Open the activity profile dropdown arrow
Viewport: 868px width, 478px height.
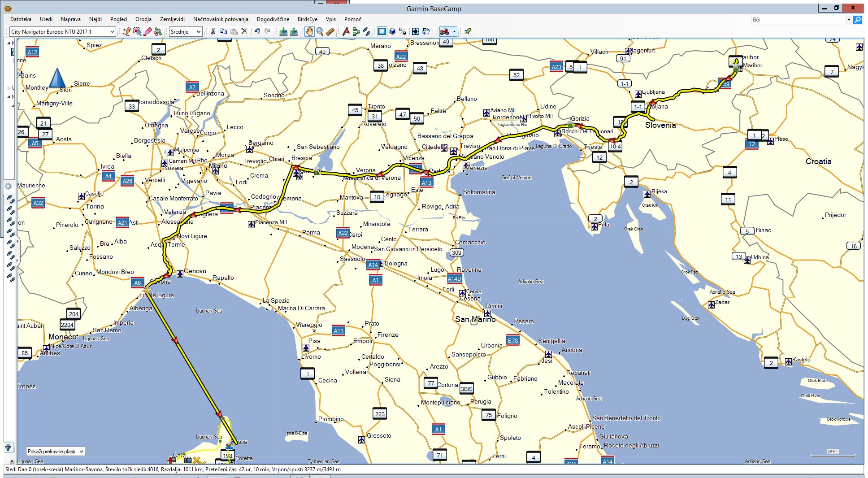pyautogui.click(x=454, y=31)
